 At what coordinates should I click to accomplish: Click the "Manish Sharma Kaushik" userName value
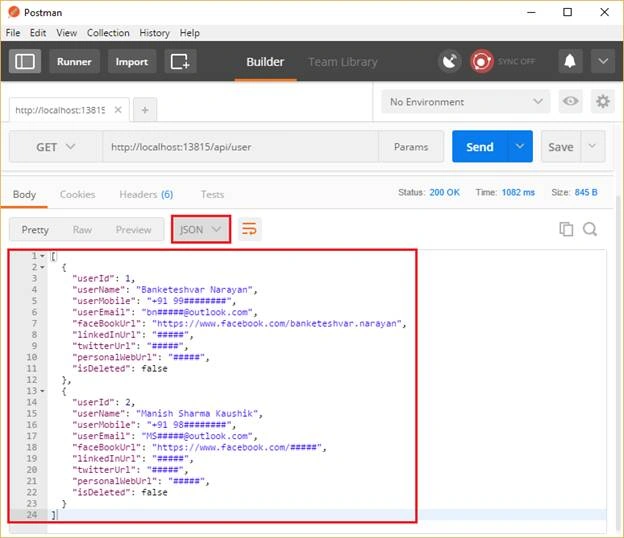point(197,413)
